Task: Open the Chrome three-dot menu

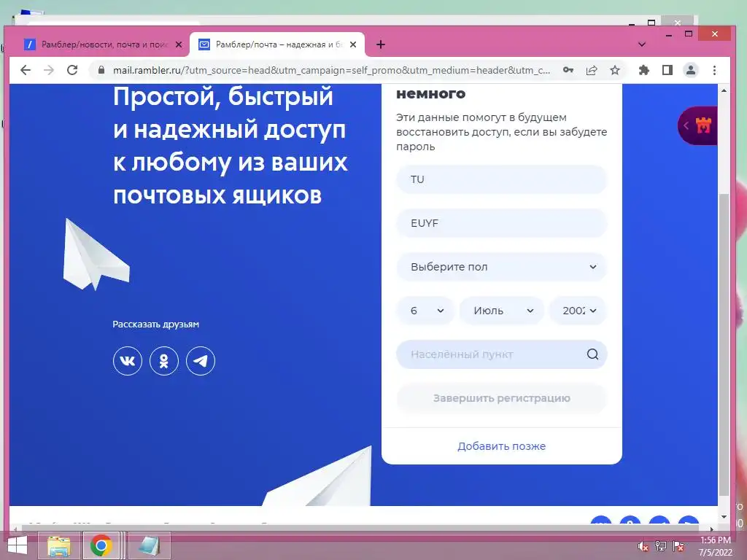Action: [x=714, y=71]
